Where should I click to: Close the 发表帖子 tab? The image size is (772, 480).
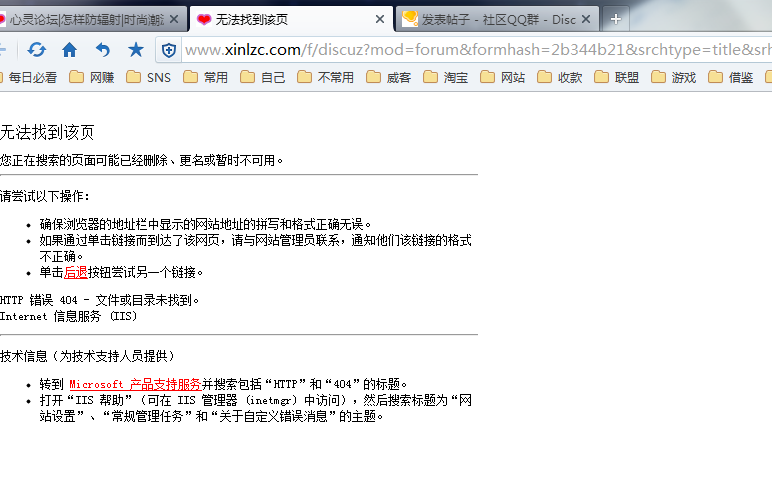[586, 19]
